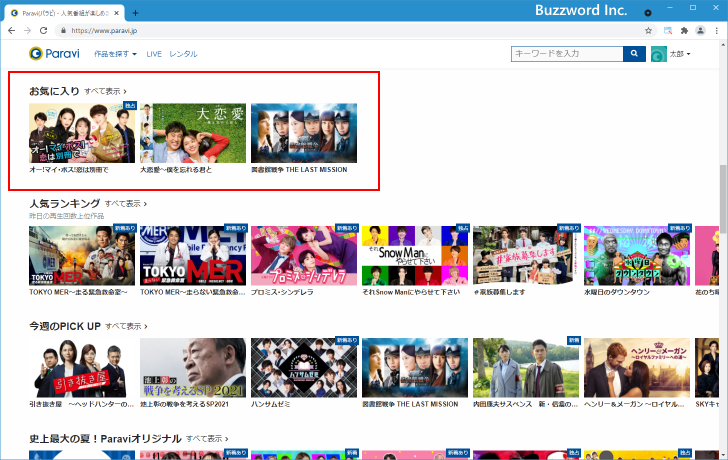Open 図書館戦争 thumbnail in PICK UP row
Image resolution: width=728 pixels, height=460 pixels.
[415, 368]
